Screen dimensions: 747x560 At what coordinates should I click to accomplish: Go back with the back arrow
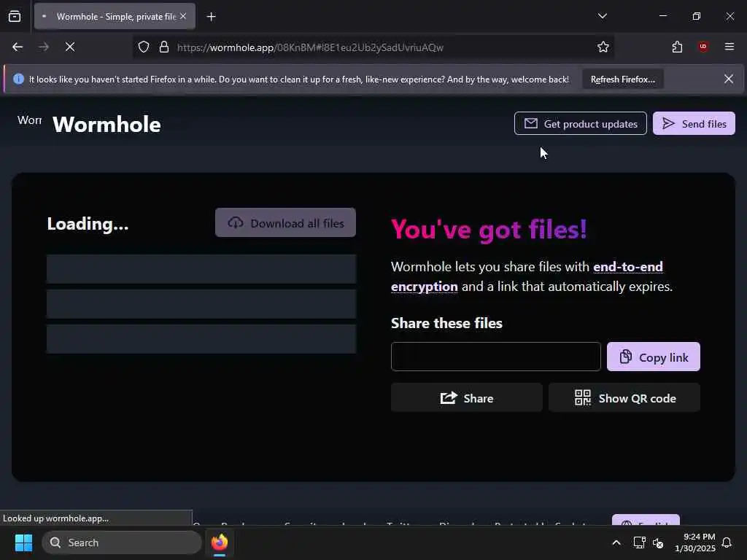18,47
